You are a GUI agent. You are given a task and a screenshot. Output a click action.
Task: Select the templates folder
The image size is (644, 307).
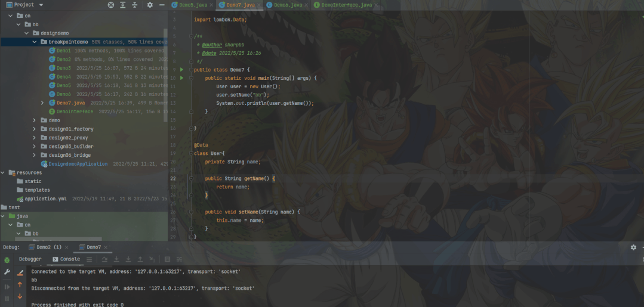click(x=37, y=190)
